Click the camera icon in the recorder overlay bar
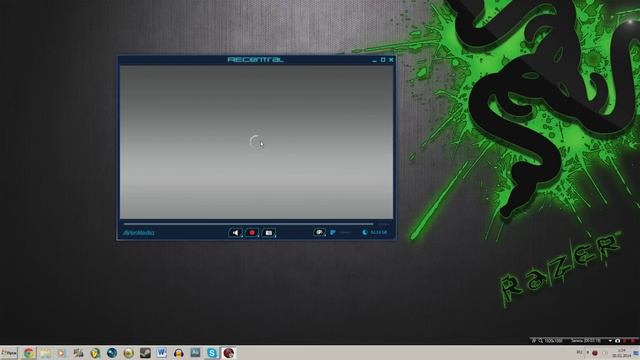The image size is (640, 360). coord(617,341)
